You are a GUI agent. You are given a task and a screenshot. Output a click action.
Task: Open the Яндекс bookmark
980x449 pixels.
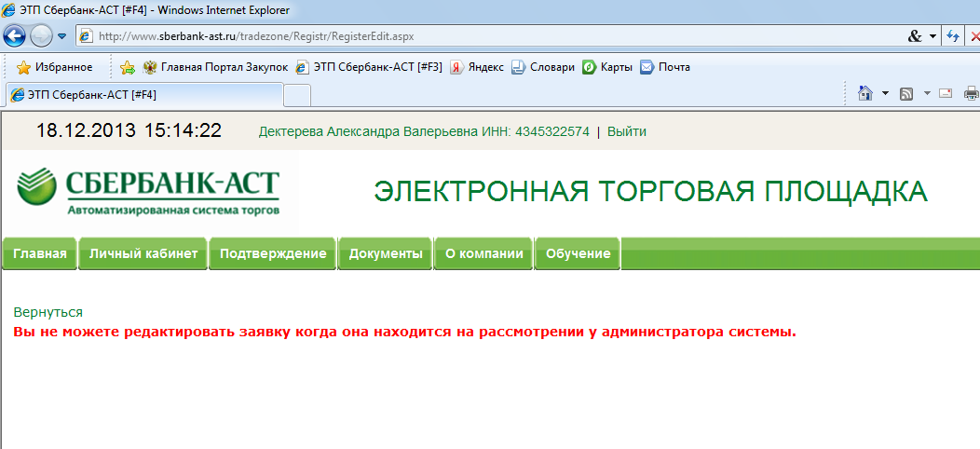(477, 67)
